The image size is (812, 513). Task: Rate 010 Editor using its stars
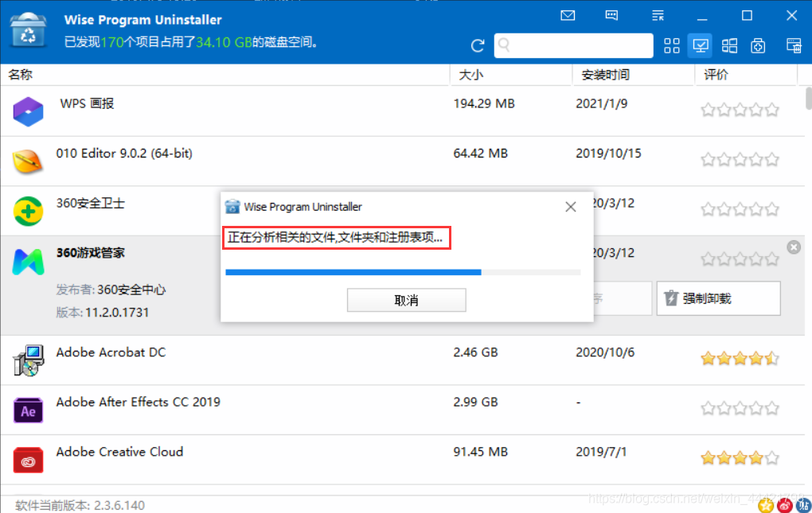[740, 159]
